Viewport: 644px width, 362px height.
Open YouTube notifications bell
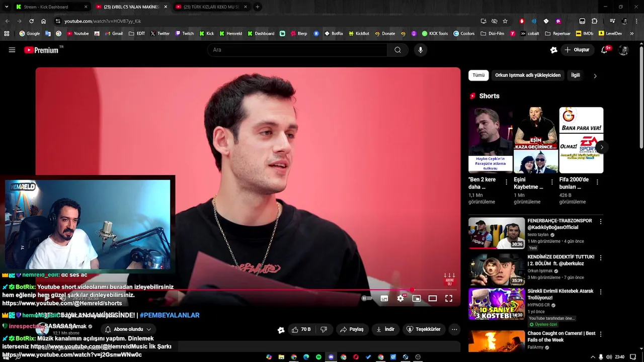pos(605,50)
